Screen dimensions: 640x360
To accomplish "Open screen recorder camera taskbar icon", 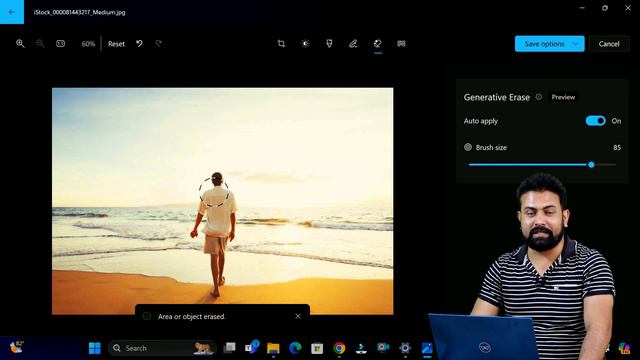I will point(383,348).
